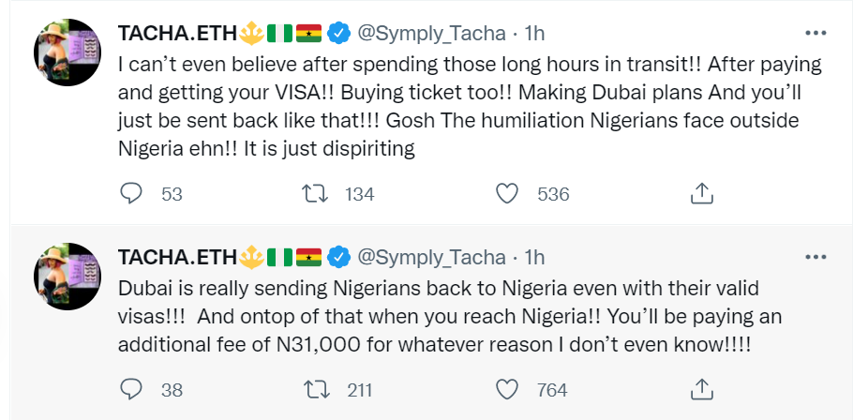Click @Symply_Tacha handle in second tweet
Image resolution: width=868 pixels, height=420 pixels.
tap(432, 257)
